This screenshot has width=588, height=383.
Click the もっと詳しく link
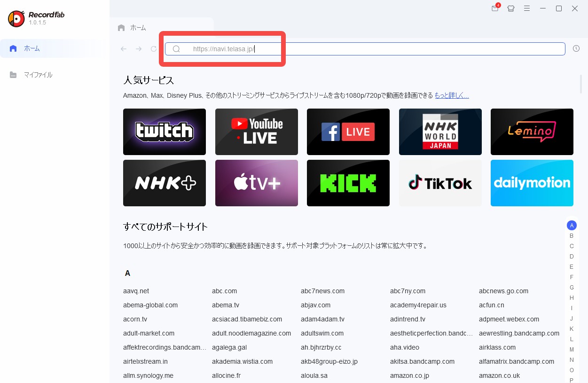coord(451,95)
